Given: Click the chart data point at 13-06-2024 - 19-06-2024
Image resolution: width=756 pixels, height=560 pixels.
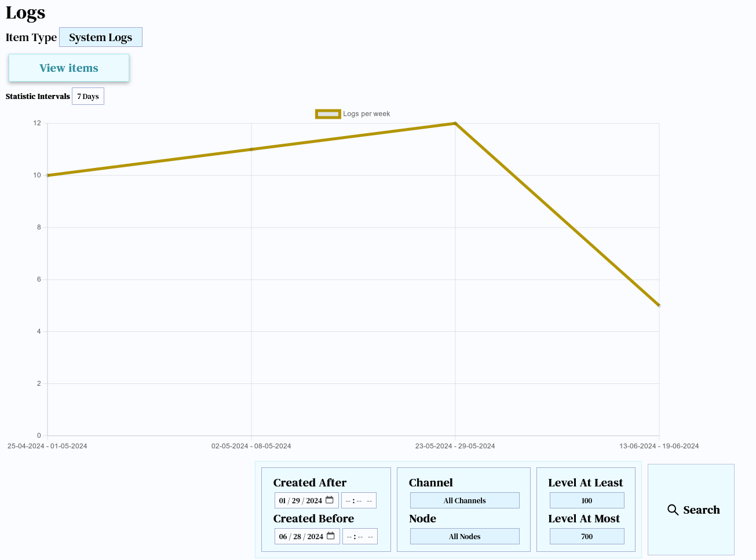Looking at the screenshot, I should click(x=659, y=305).
